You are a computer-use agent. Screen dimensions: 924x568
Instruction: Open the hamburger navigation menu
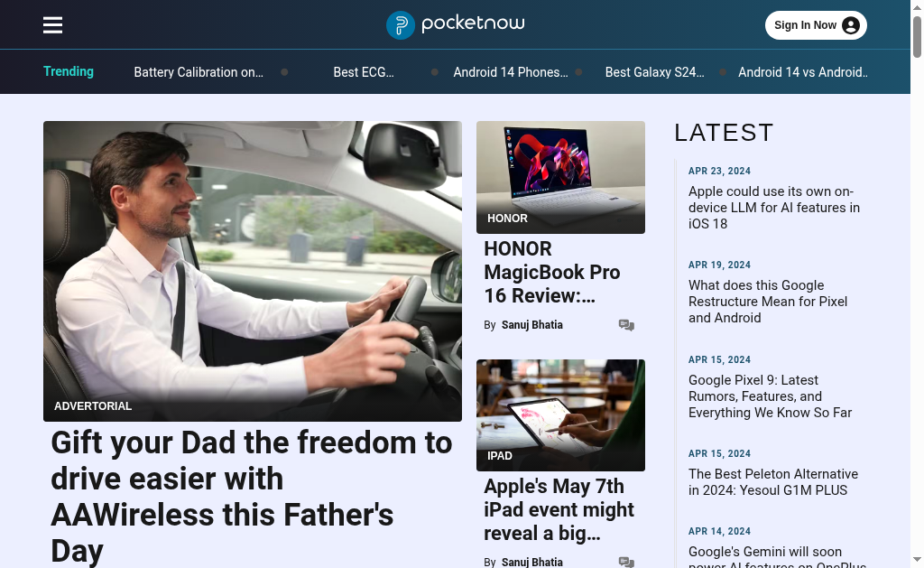52,24
